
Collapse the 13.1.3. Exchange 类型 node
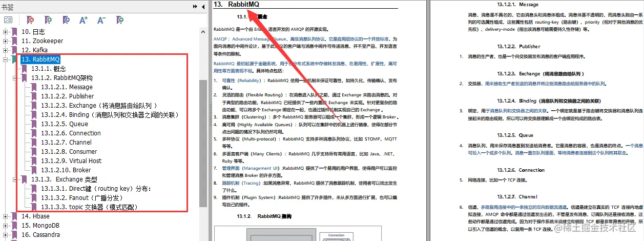tap(15, 179)
